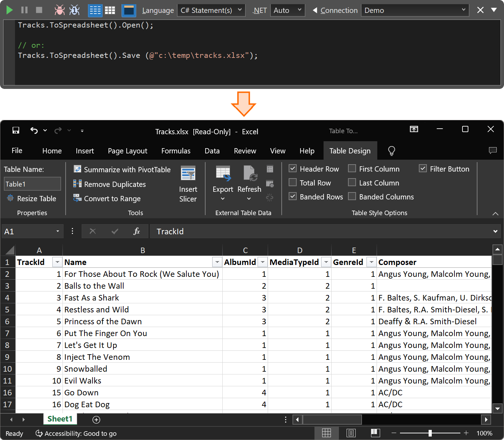This screenshot has width=504, height=440.
Task: Click the Table Name input field
Action: 32,184
